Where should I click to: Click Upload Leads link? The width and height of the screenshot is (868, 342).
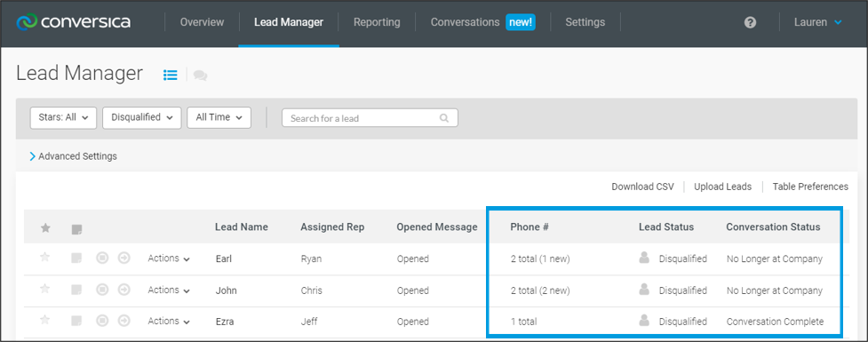[x=723, y=187]
